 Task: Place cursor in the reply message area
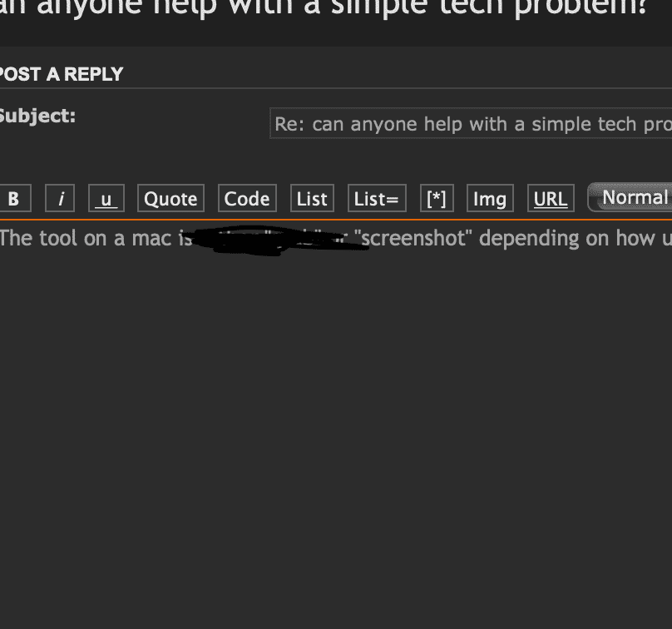point(336,423)
